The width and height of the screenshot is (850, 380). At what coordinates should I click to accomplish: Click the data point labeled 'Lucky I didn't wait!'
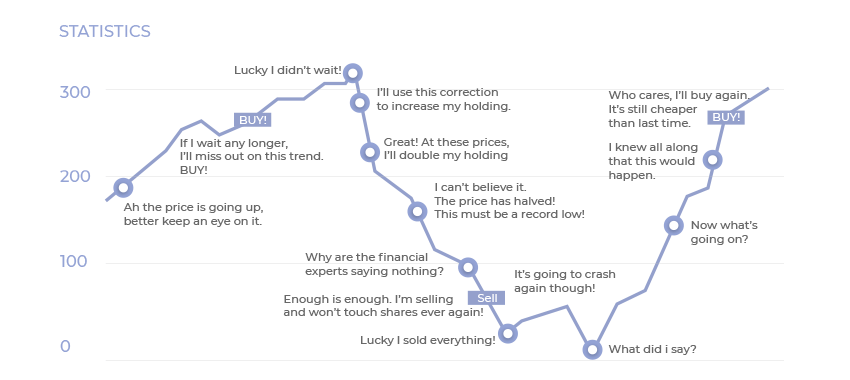coord(353,73)
